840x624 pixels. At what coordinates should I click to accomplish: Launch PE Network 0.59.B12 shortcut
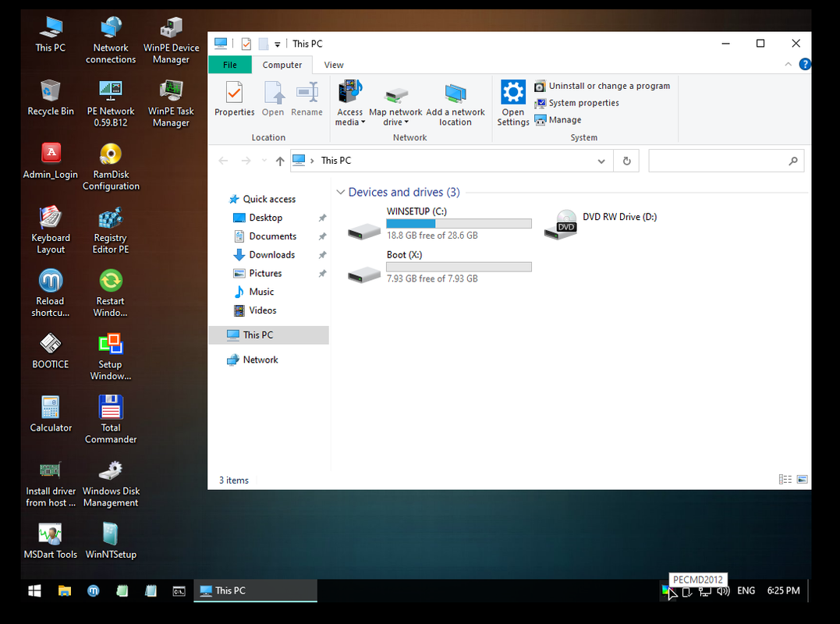pyautogui.click(x=111, y=104)
